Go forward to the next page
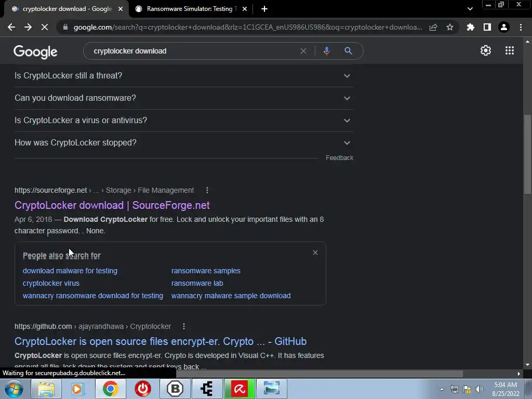The image size is (532, 399). (x=28, y=27)
